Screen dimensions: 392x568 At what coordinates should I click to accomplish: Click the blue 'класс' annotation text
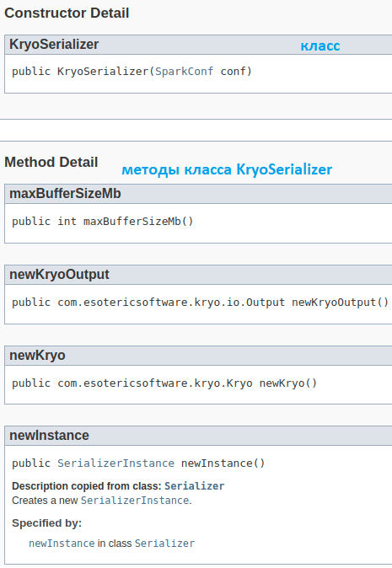coord(320,46)
